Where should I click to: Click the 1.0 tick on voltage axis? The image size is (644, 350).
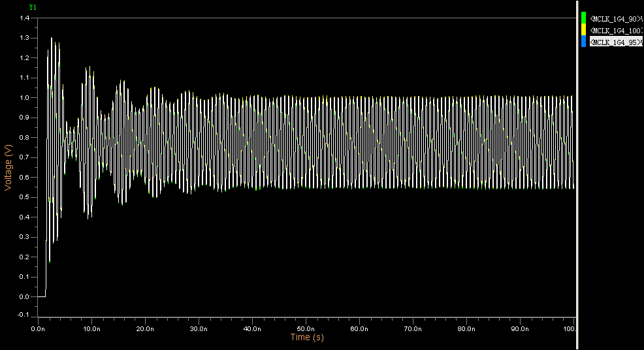(24, 98)
